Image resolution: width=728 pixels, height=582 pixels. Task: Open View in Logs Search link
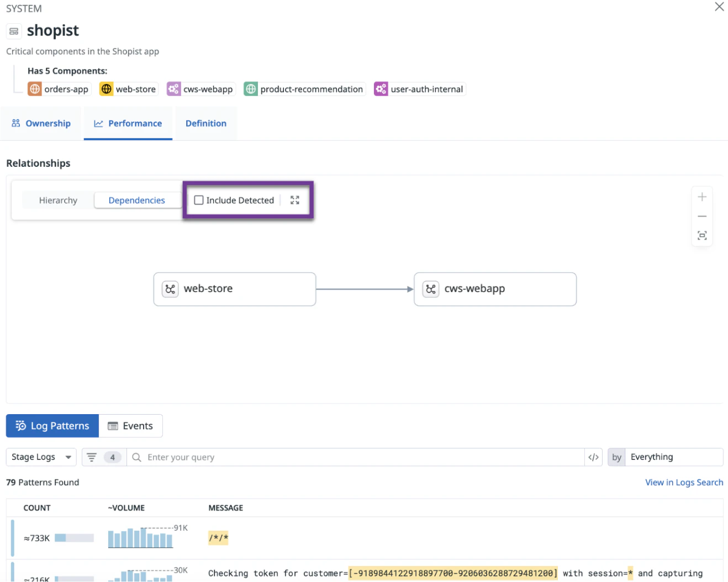(x=684, y=482)
